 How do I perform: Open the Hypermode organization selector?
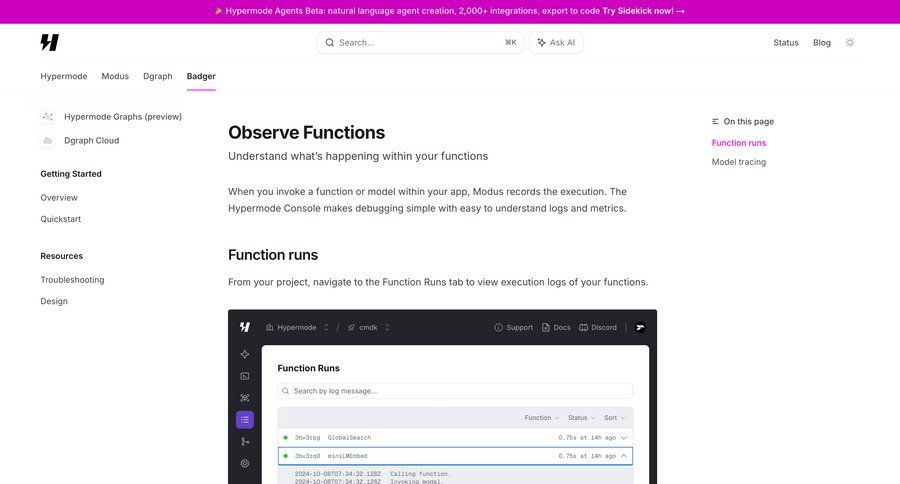click(297, 327)
